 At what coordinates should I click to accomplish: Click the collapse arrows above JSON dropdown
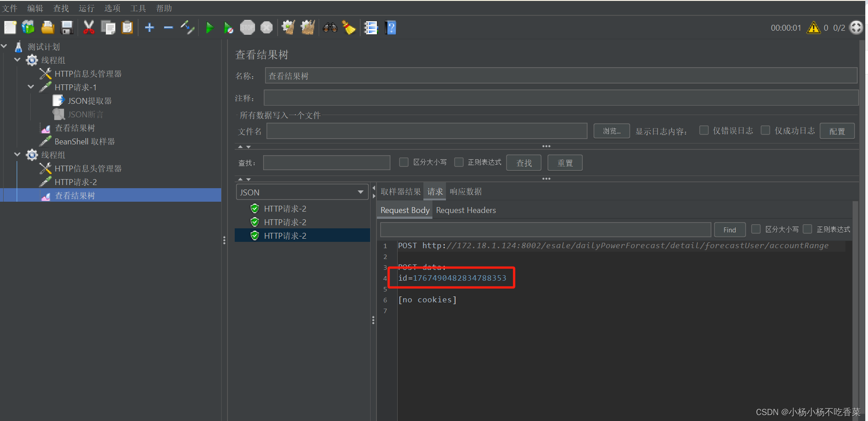244,179
